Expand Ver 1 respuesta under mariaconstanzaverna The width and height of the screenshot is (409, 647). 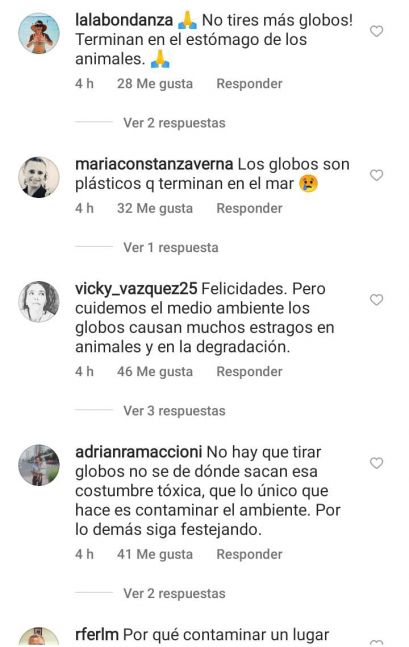171,247
